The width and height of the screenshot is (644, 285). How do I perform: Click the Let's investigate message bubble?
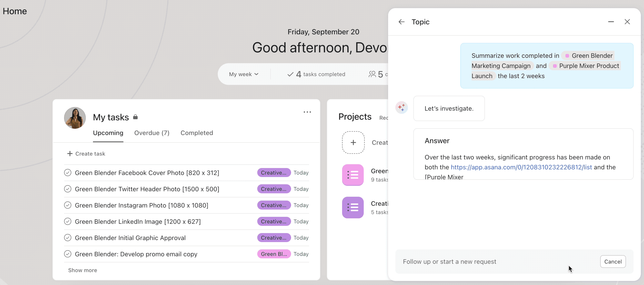coord(449,108)
